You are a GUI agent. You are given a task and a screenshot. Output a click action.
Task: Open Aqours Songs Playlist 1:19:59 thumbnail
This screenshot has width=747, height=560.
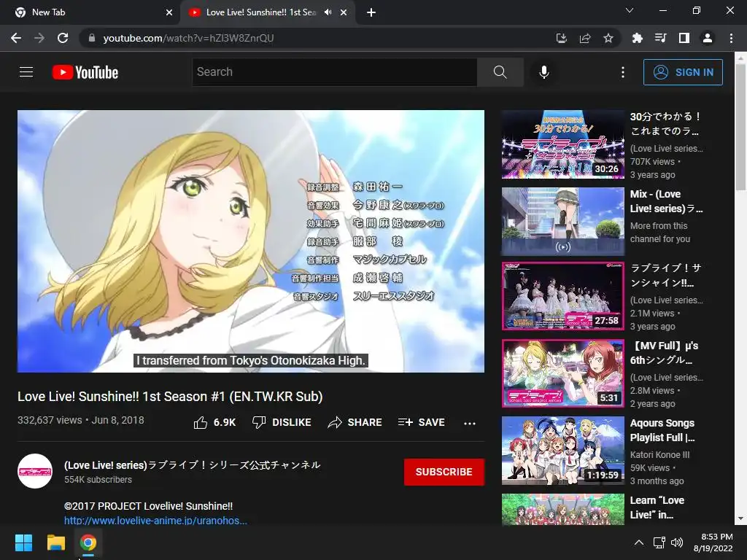click(562, 451)
